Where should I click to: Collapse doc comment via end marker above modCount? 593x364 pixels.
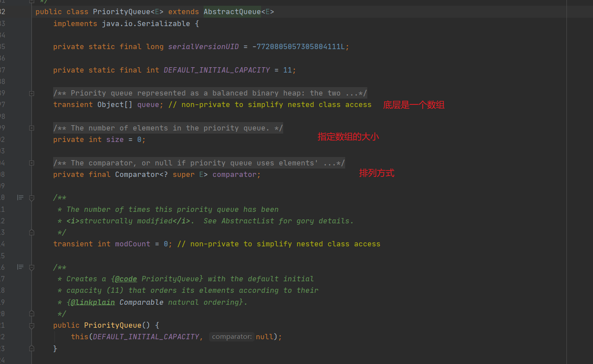pyautogui.click(x=31, y=232)
